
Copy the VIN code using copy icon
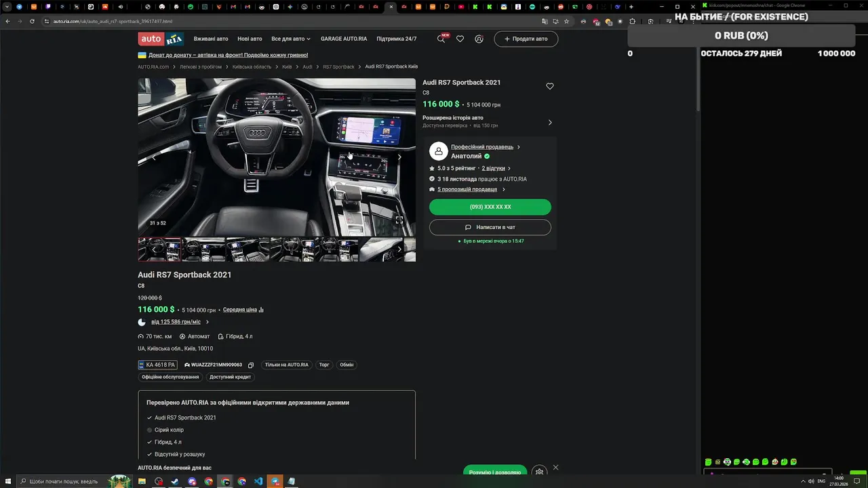[x=251, y=365]
